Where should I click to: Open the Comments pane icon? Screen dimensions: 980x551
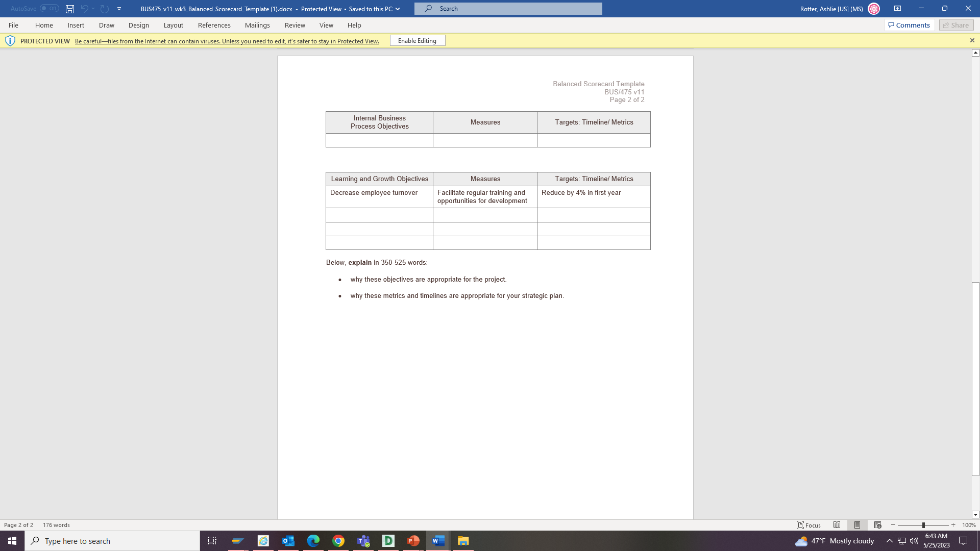point(909,24)
